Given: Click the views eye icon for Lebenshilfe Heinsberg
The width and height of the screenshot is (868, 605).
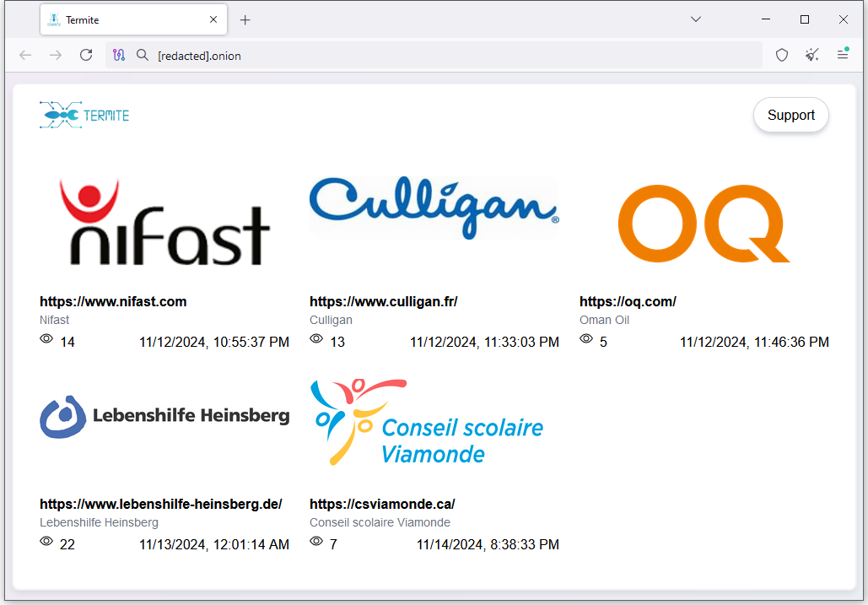Looking at the screenshot, I should pos(46,542).
